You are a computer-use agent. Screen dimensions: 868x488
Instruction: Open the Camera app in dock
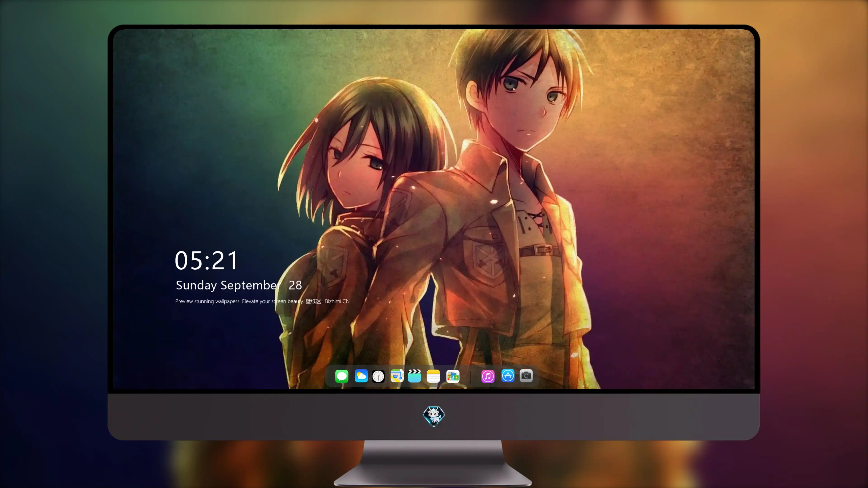pyautogui.click(x=526, y=375)
